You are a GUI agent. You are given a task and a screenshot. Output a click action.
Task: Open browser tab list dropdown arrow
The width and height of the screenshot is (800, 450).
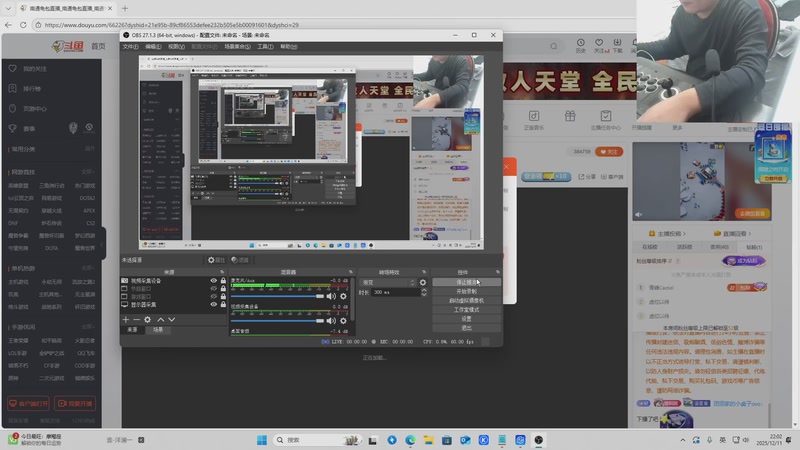(x=8, y=8)
